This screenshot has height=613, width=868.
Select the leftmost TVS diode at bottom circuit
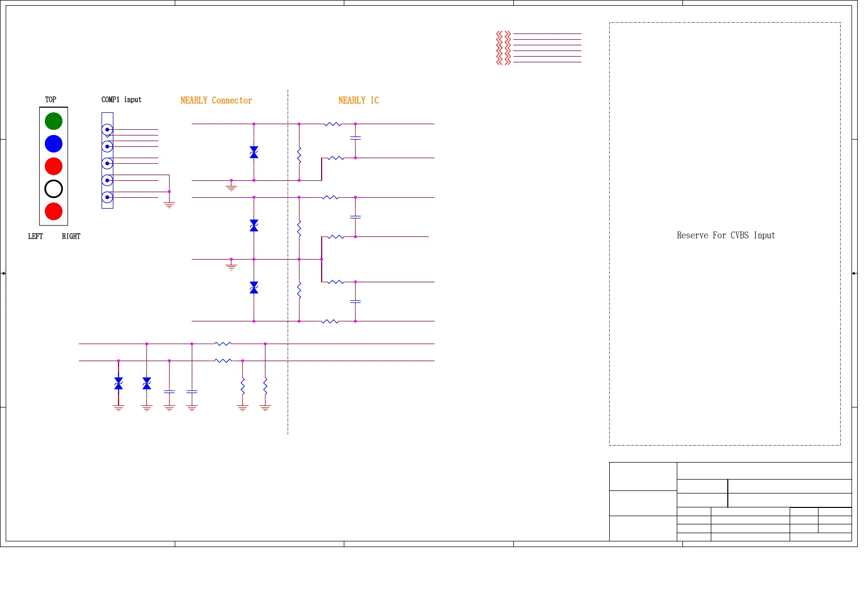pos(119,384)
